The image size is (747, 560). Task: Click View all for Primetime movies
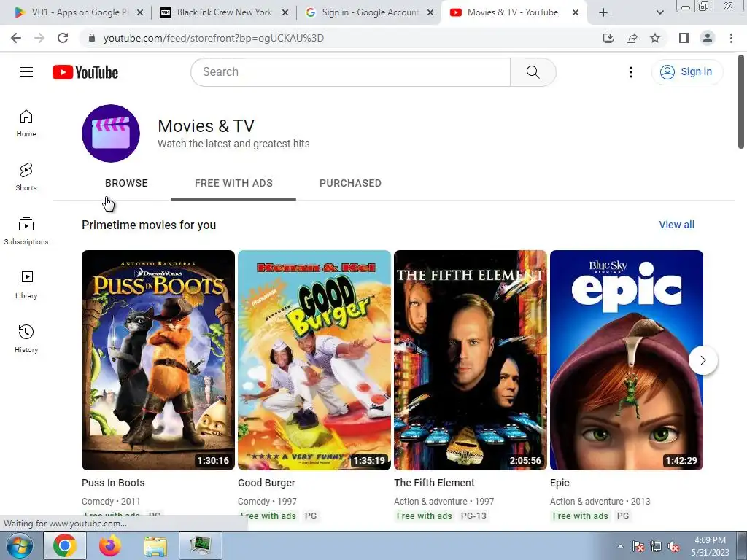click(x=676, y=225)
